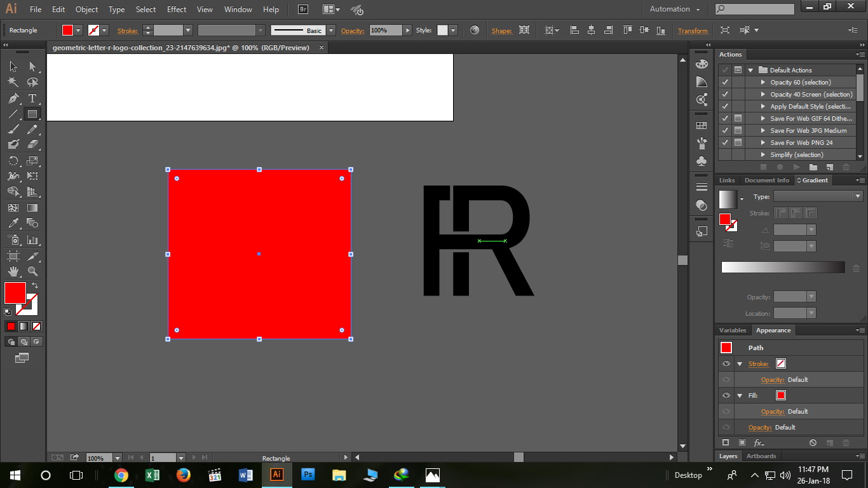This screenshot has height=488, width=868.
Task: Click the Shape: link in control bar
Action: point(502,30)
